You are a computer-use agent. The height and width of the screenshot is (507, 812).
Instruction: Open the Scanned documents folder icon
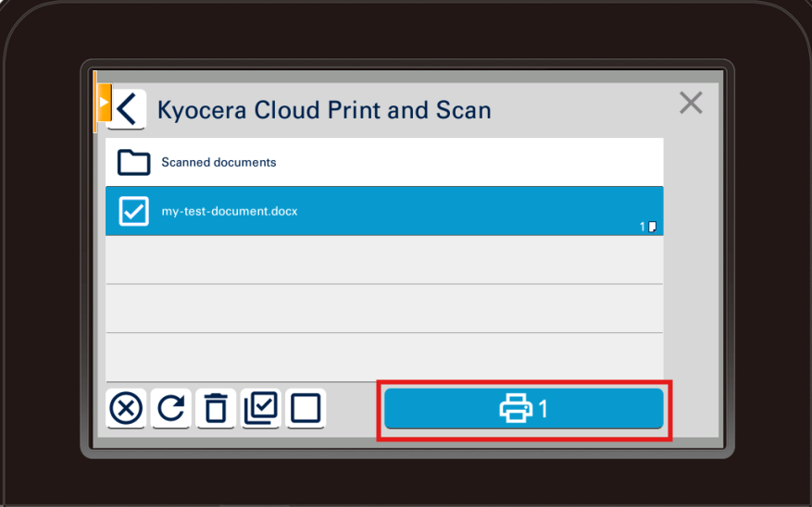pyautogui.click(x=133, y=163)
